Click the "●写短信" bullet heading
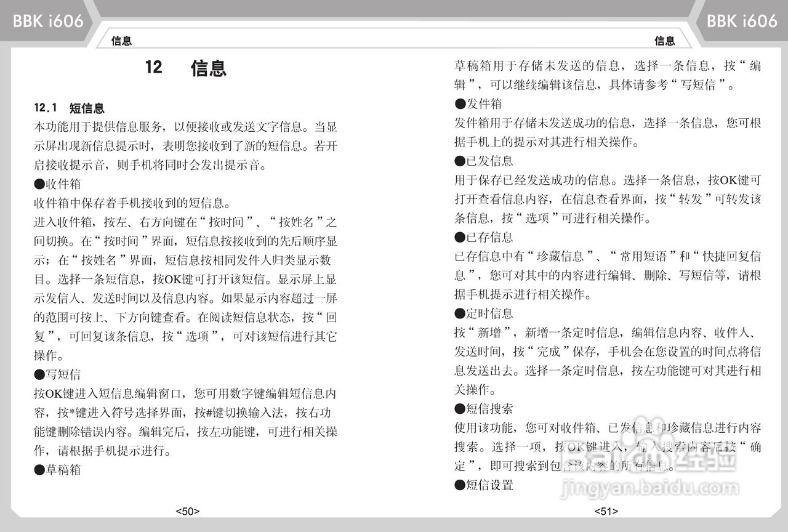This screenshot has width=788, height=532. (x=57, y=374)
